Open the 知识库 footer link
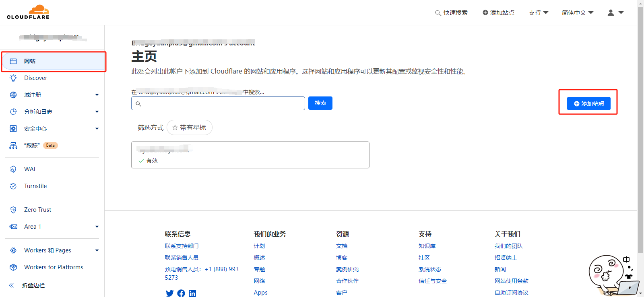The image size is (644, 297). (x=427, y=246)
